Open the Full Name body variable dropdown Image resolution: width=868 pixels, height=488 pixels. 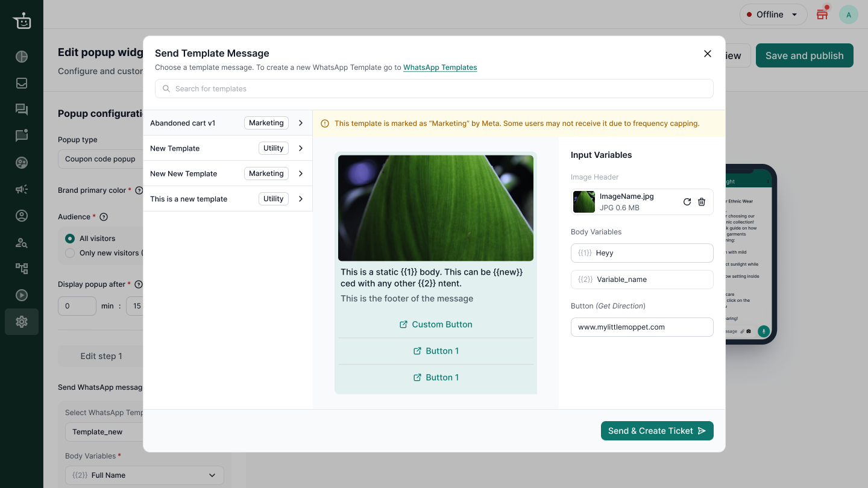tap(145, 475)
